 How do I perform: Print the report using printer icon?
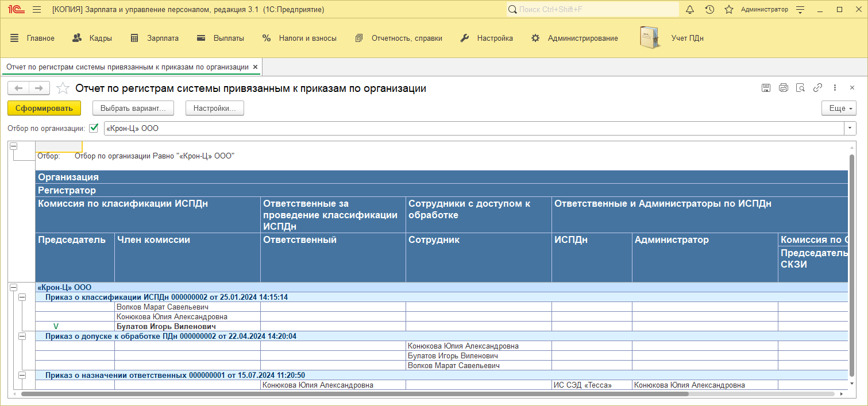pos(783,88)
